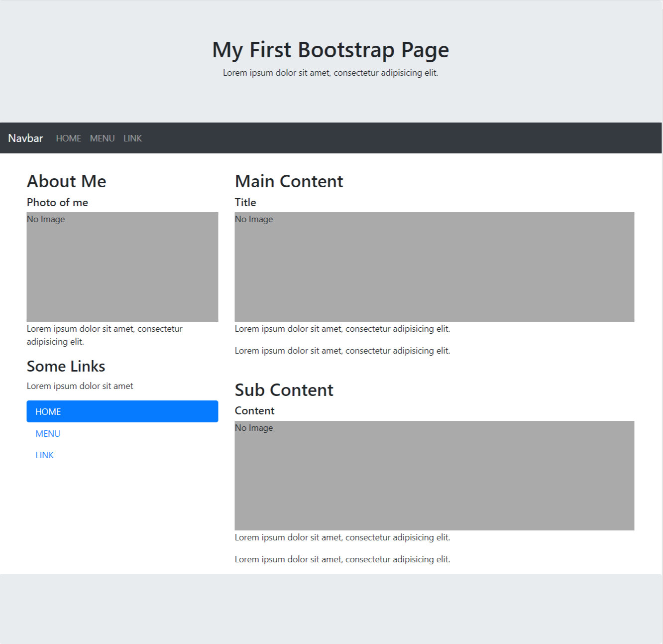Click the placeholder image under Content heading
The height and width of the screenshot is (644, 663).
click(x=435, y=476)
